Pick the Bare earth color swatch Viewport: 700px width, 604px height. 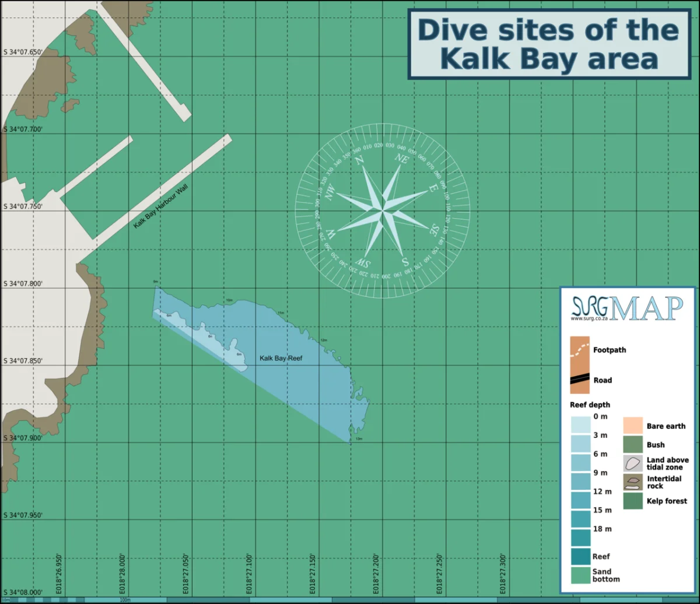click(x=633, y=426)
